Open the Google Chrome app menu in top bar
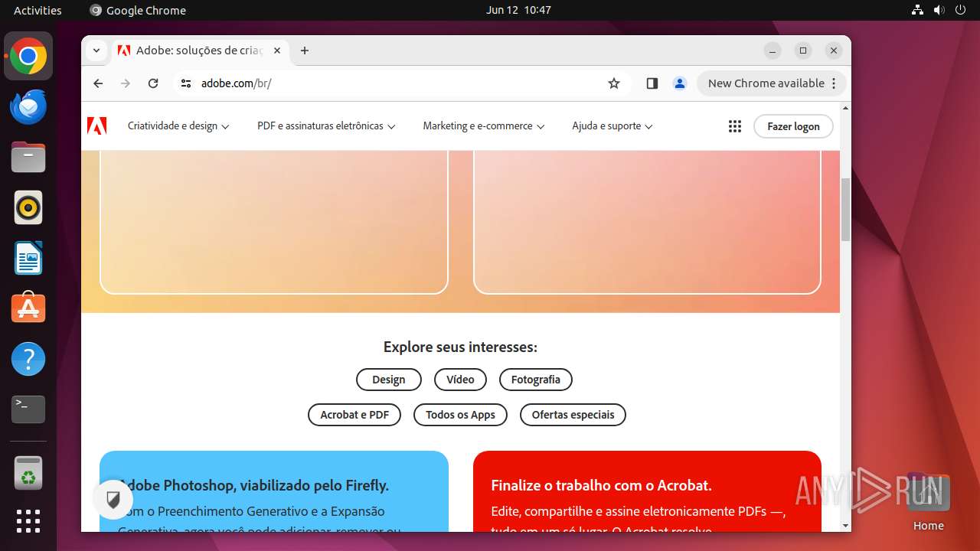Image resolution: width=980 pixels, height=551 pixels. (x=138, y=10)
